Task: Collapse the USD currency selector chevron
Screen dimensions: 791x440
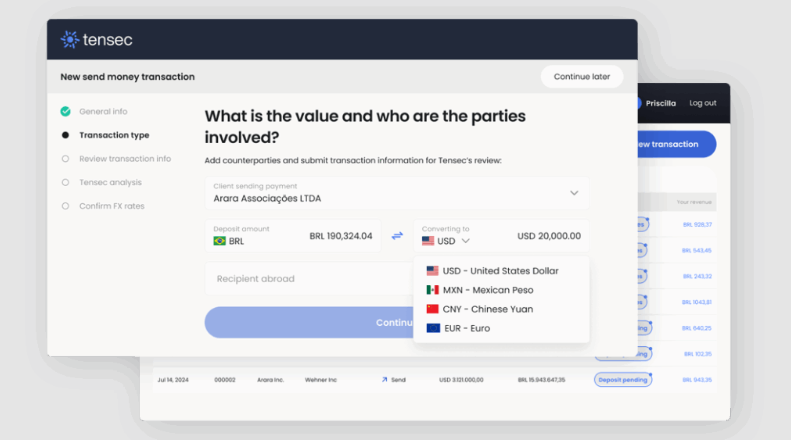Action: coord(466,241)
